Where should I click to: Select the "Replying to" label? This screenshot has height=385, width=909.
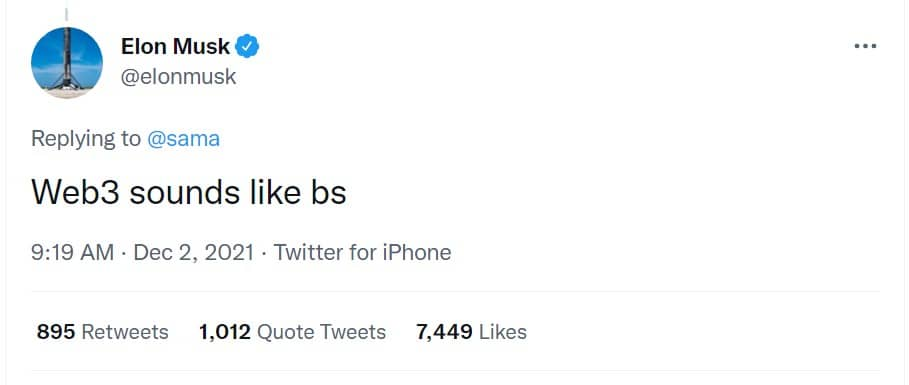coord(86,139)
